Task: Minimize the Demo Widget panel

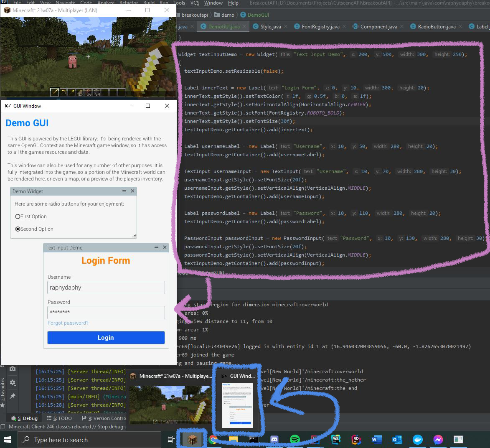Action: click(x=124, y=191)
